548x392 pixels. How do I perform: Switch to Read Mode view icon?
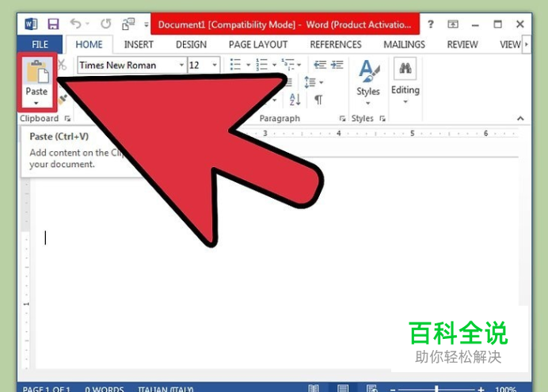pos(313,388)
